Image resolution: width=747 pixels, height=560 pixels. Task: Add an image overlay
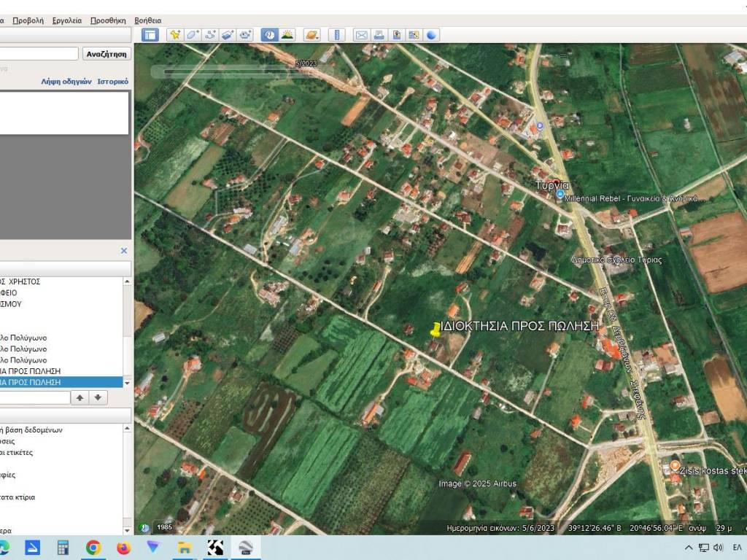click(x=228, y=34)
